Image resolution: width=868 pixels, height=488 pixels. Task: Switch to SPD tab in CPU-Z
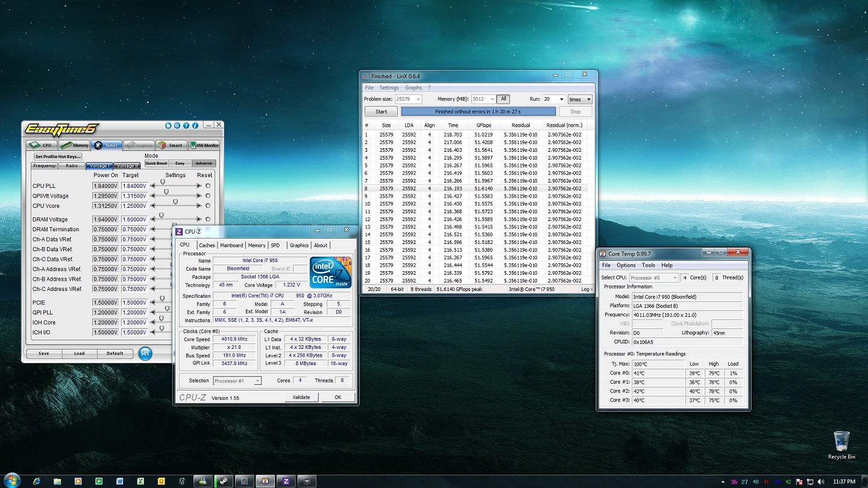pyautogui.click(x=275, y=245)
